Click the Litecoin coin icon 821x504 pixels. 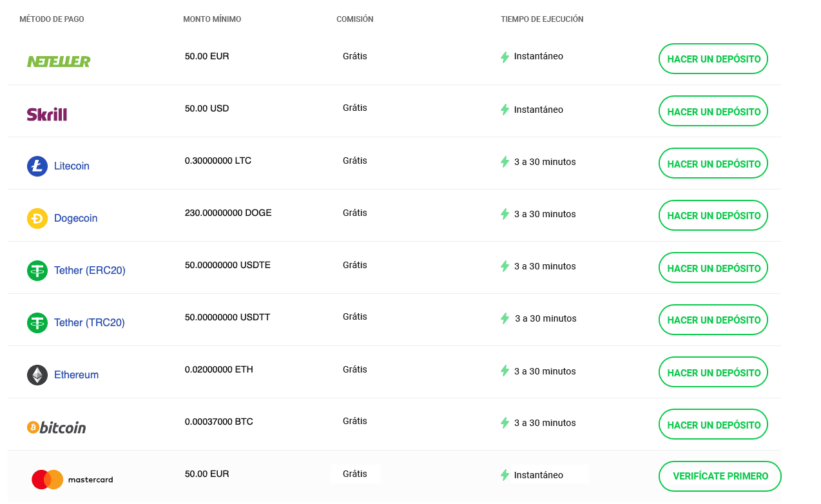coord(37,166)
